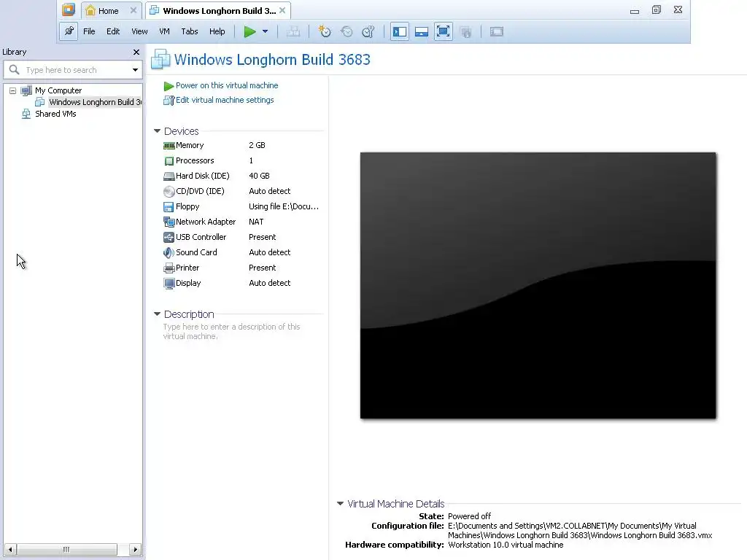Click the NAT network adapter value
The image size is (747, 560).
point(256,222)
